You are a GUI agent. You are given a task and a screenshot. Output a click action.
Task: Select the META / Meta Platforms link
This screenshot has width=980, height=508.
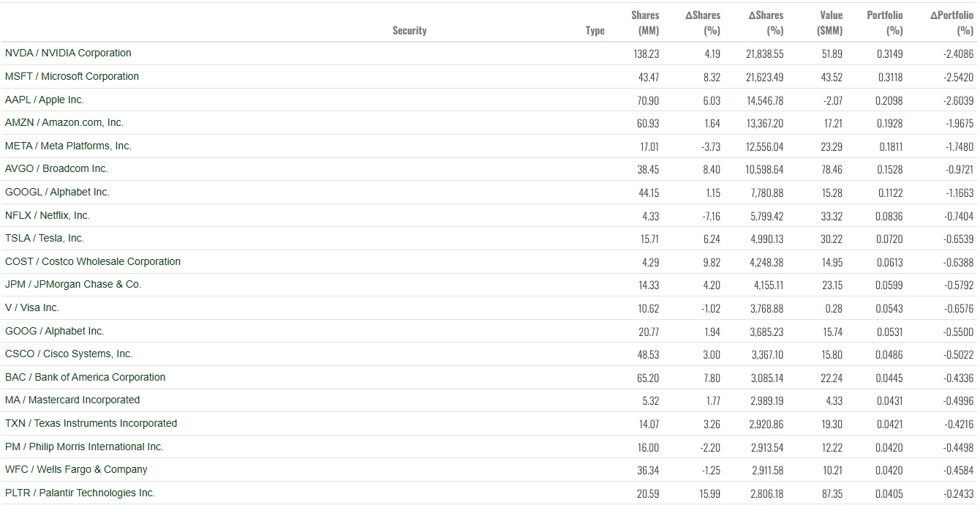68,146
